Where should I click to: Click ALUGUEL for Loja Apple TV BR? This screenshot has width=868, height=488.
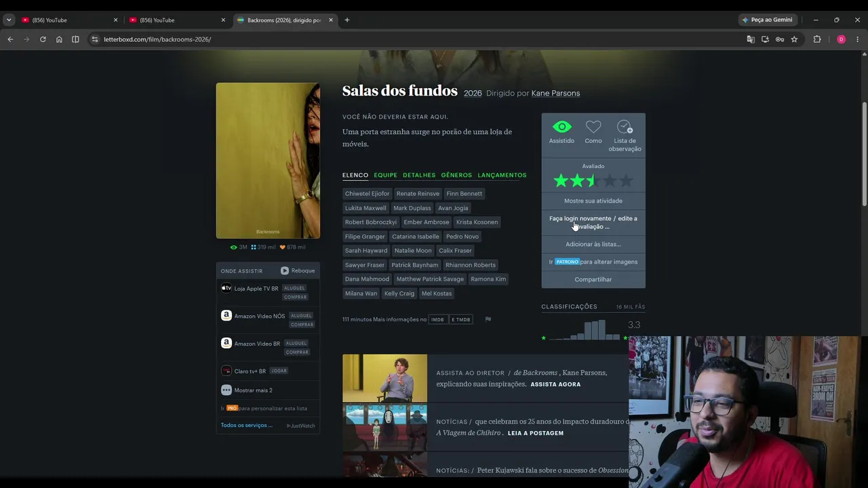[294, 288]
